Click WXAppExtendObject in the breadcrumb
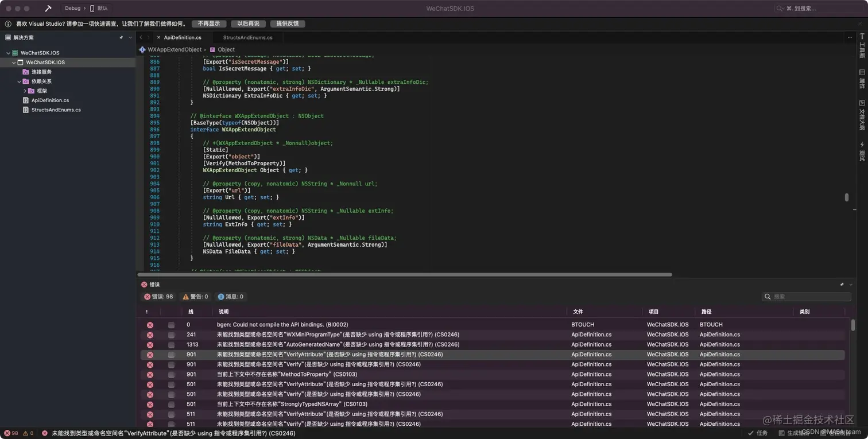Viewport: 868px width, 439px height. coord(175,49)
